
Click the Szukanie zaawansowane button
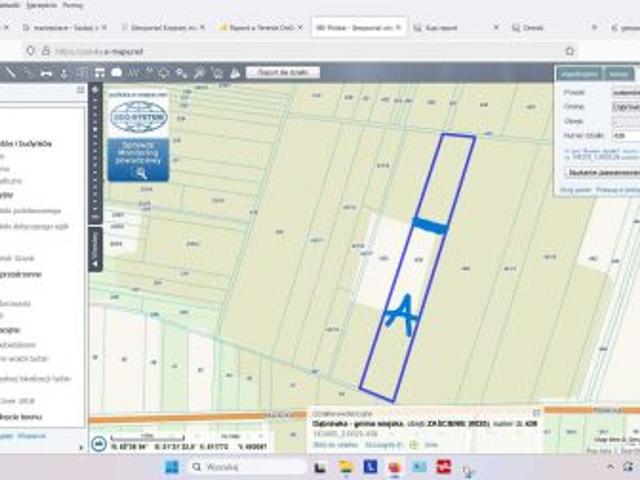coord(603,173)
